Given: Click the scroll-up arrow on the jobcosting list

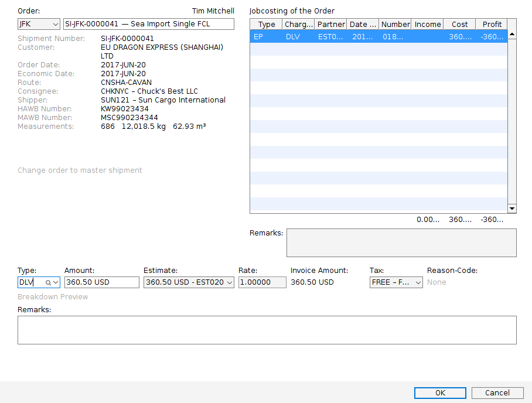Looking at the screenshot, I should point(512,33).
